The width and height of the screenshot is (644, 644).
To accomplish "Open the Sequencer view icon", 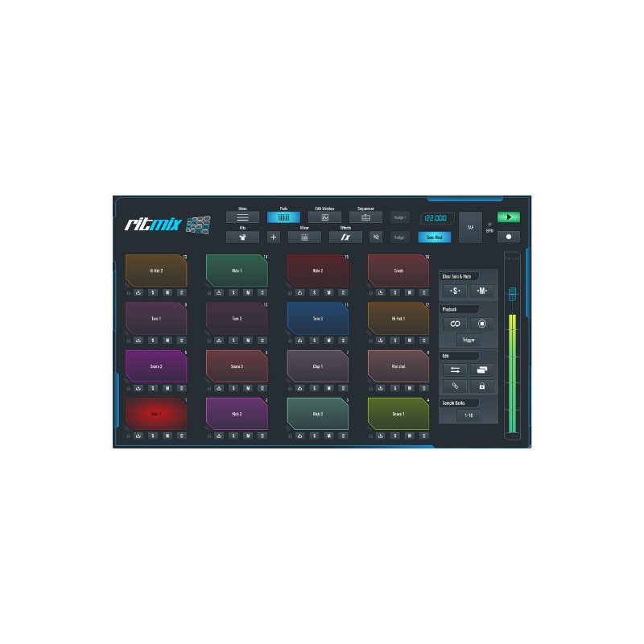I will pyautogui.click(x=365, y=217).
